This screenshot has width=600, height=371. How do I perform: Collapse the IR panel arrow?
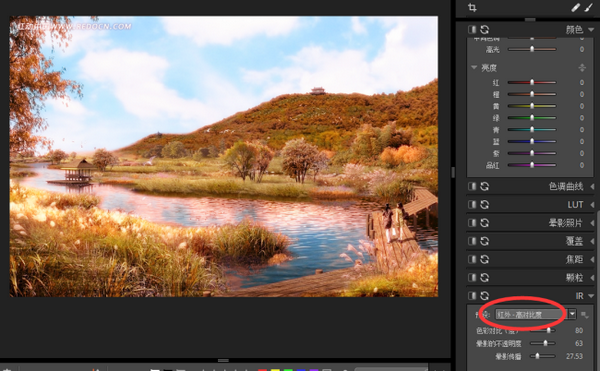(591, 296)
